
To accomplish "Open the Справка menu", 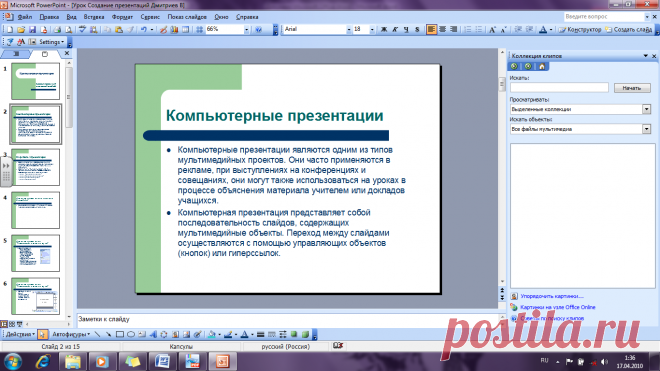I will 247,17.
